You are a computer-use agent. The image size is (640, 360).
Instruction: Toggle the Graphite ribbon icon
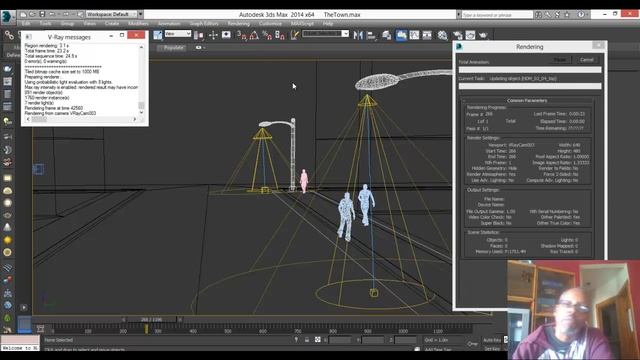point(401,36)
